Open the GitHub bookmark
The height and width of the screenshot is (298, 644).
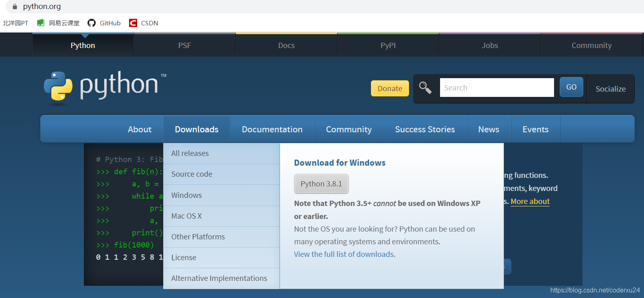coord(104,23)
